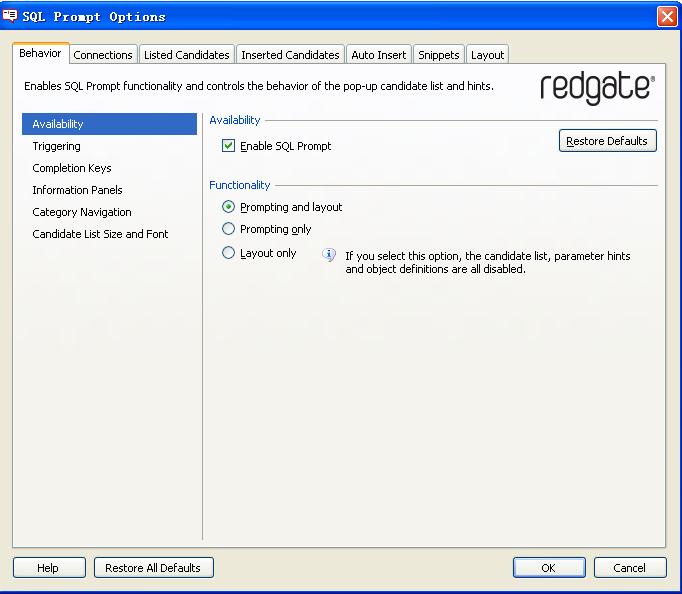Select Information Panels in the list
Screen dimensions: 682x594
109,190
